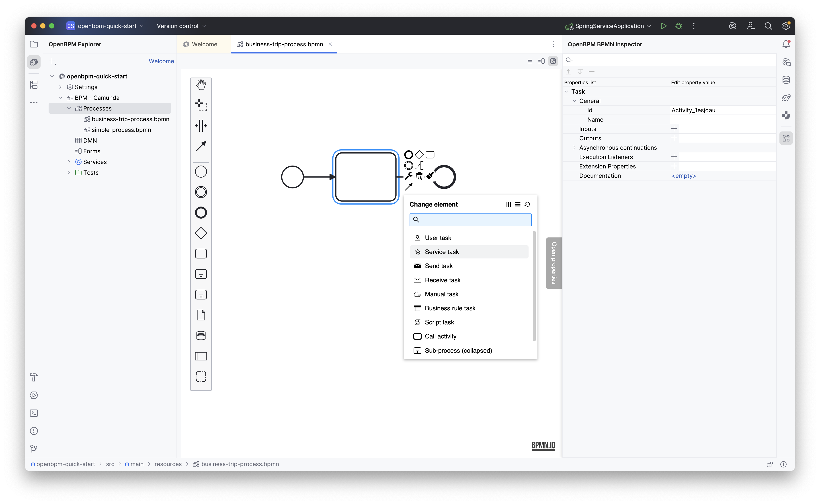
Task: Choose Script task from the list
Action: 469,322
